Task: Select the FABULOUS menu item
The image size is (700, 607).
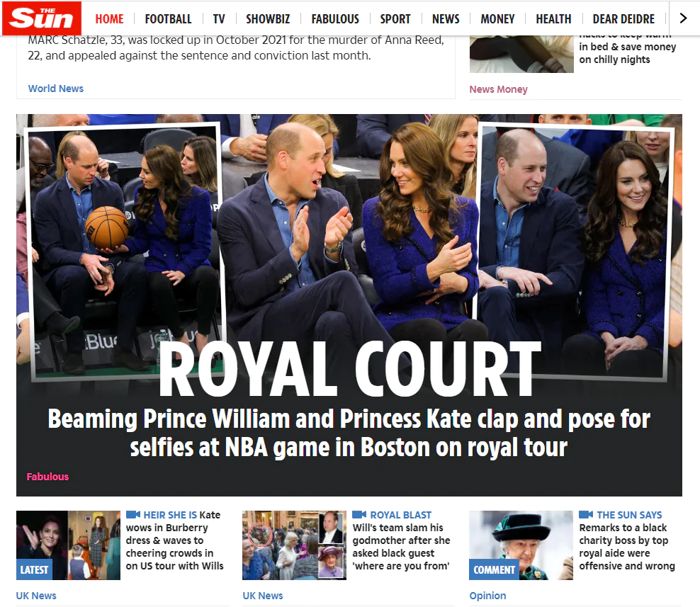Action: point(335,18)
